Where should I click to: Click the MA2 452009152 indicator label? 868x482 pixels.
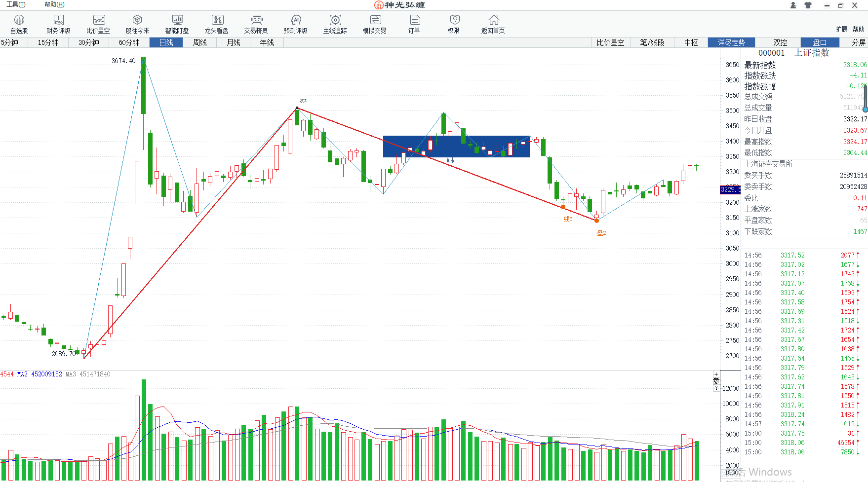39,374
